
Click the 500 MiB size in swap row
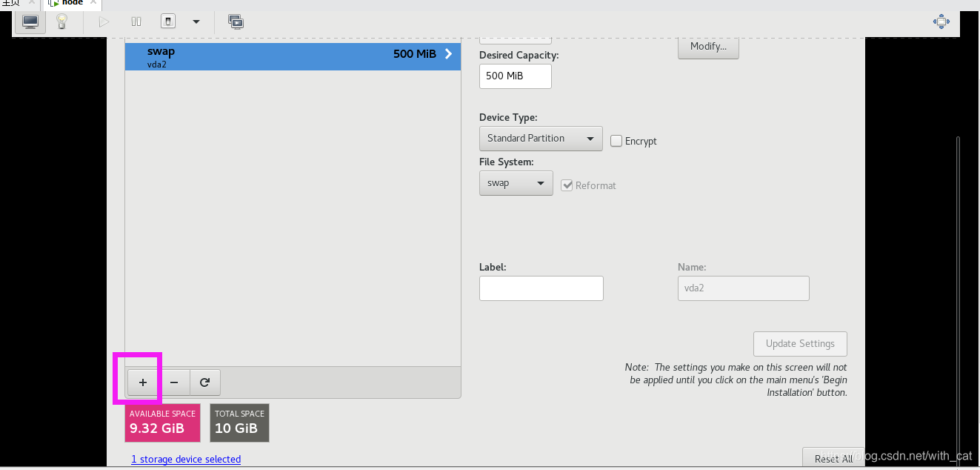point(415,53)
